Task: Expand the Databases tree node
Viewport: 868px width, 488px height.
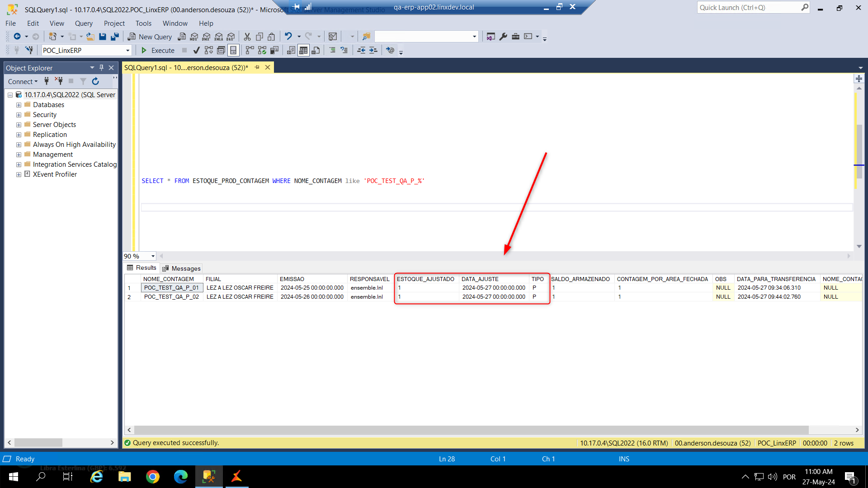Action: pyautogui.click(x=19, y=105)
